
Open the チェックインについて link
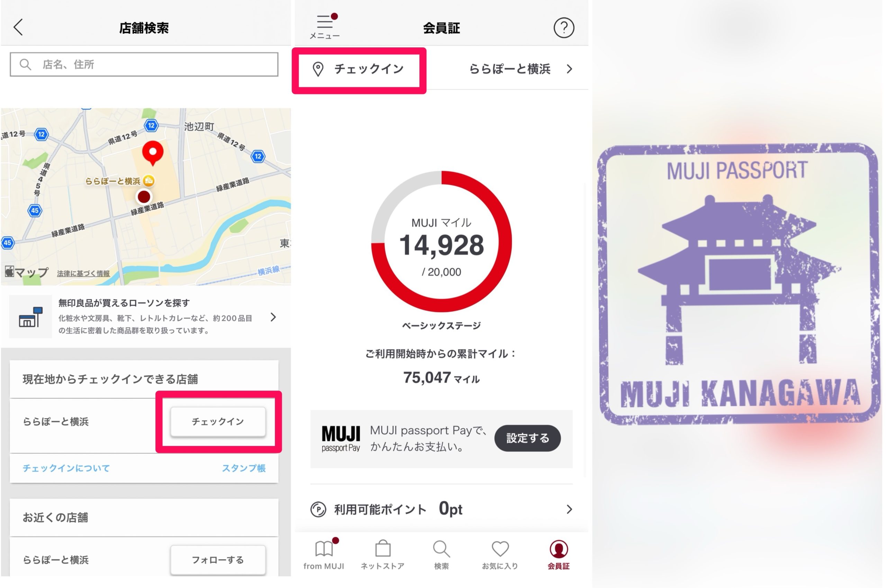point(66,468)
